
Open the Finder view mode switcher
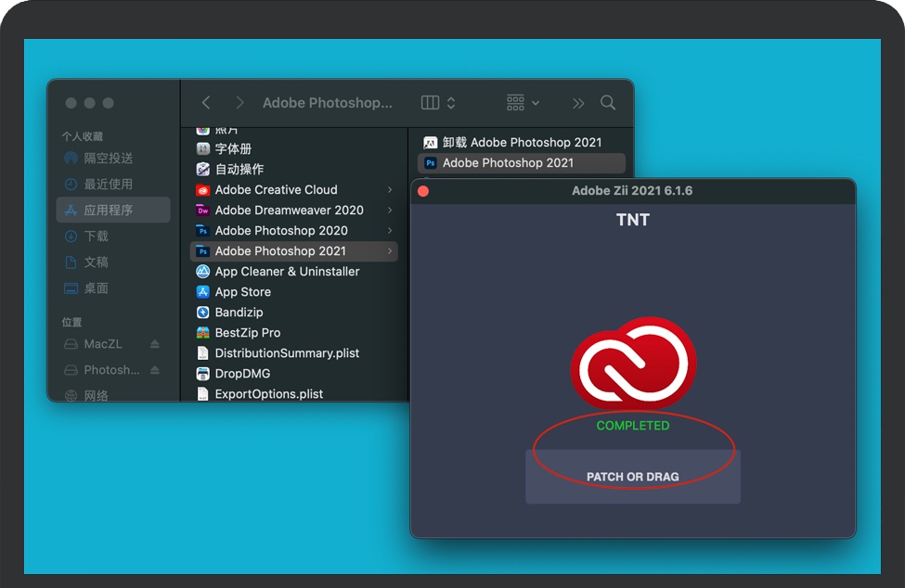point(438,103)
